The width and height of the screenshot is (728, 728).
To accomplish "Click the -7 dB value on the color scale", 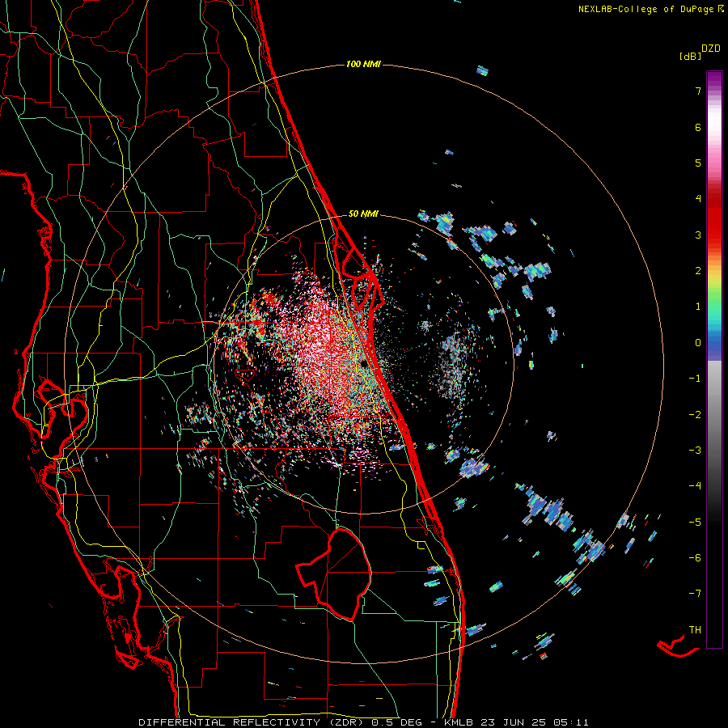I will pos(695,594).
